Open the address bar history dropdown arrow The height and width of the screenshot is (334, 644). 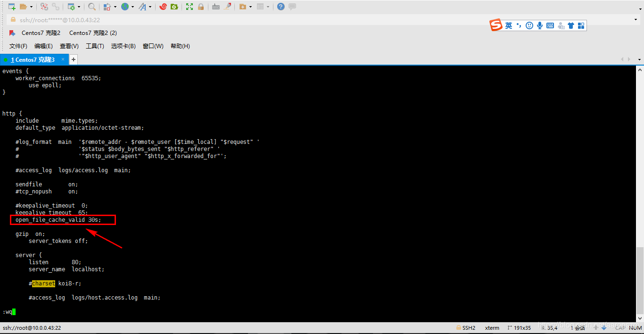pos(636,20)
